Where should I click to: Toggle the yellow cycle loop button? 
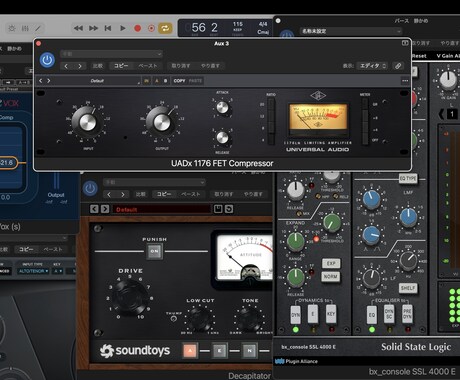point(165,28)
